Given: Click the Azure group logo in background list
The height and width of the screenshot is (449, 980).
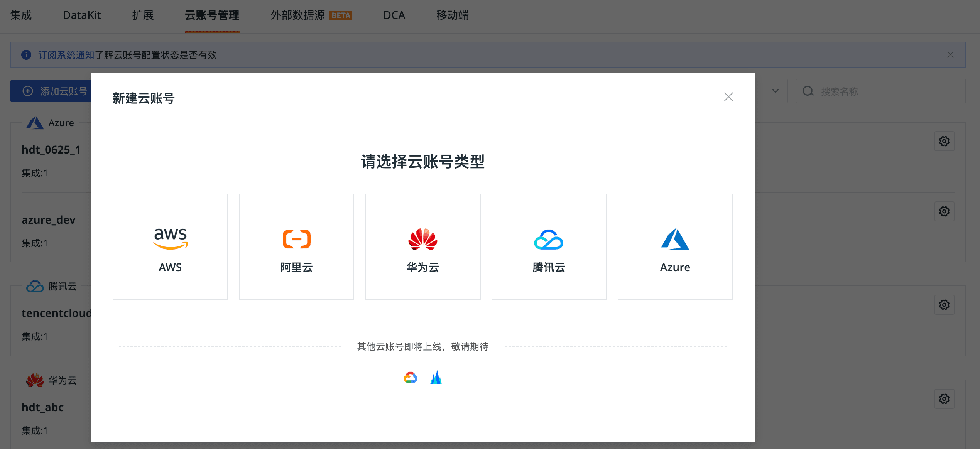Looking at the screenshot, I should (x=35, y=123).
